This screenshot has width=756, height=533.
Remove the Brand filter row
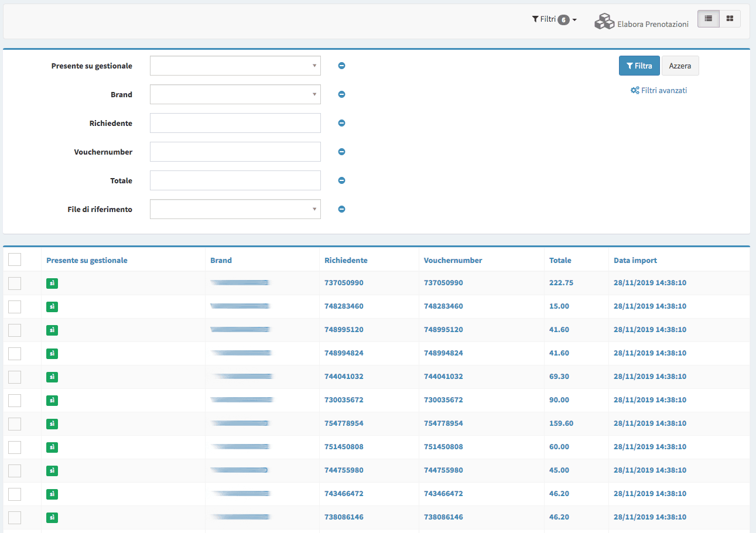(x=341, y=94)
